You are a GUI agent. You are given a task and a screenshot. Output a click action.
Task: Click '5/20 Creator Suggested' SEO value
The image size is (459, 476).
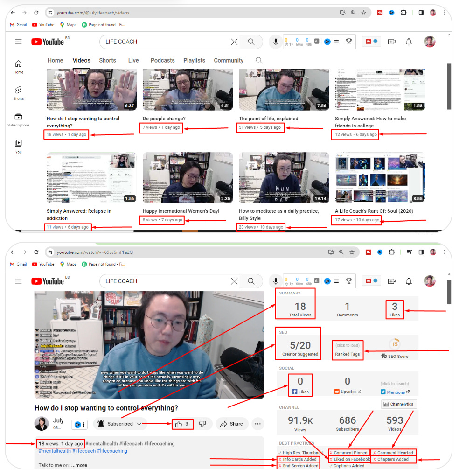[300, 348]
